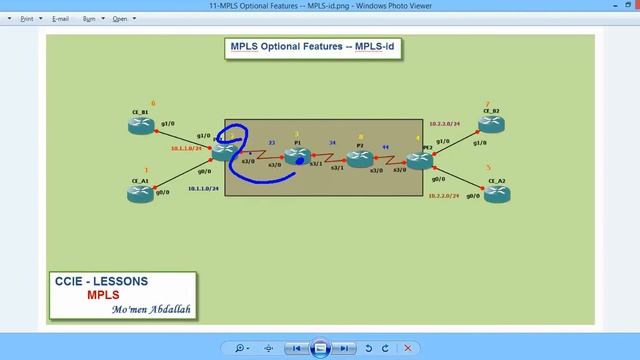640x360 pixels.
Task: Click the 'Mo'men Abdallah' signature text
Action: coord(151,309)
